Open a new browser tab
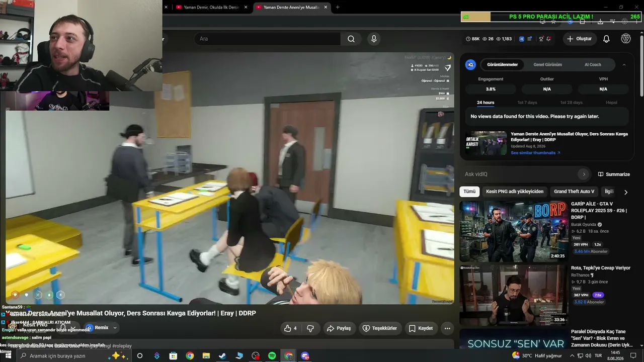Screen dimensions: 644x362 [338, 7]
